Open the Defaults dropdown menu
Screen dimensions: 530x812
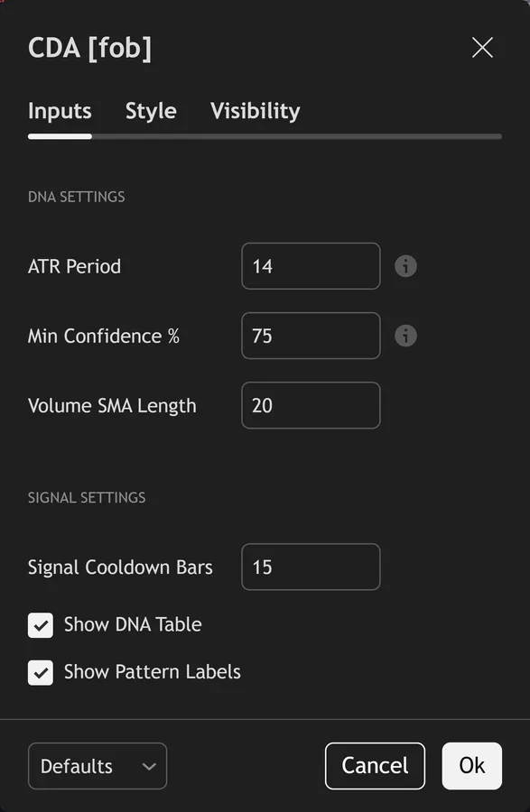98,766
